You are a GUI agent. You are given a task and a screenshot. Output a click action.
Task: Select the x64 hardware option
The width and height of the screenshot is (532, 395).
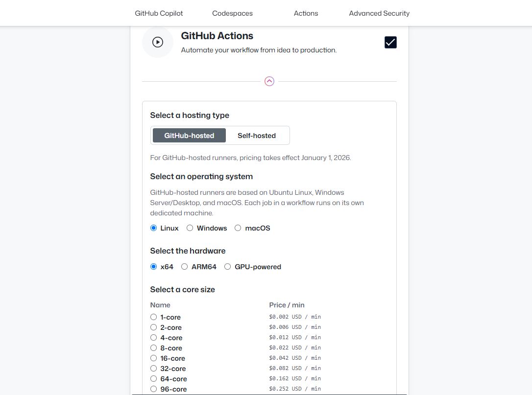click(153, 266)
